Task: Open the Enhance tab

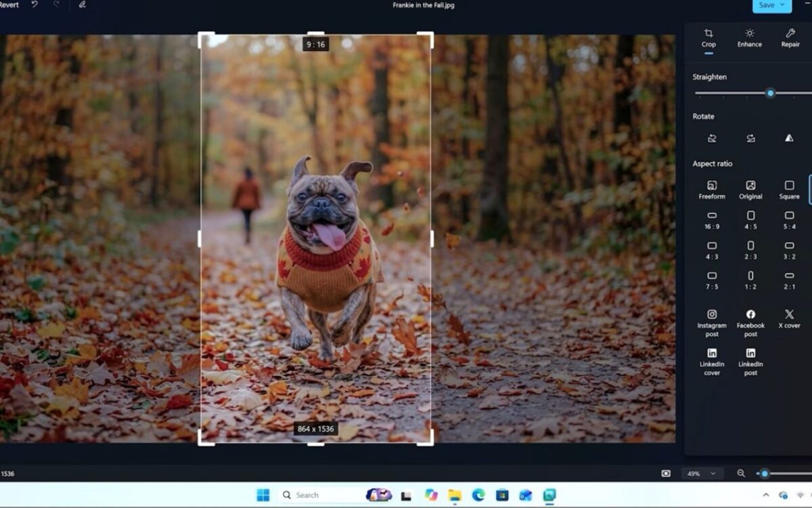Action: tap(750, 38)
